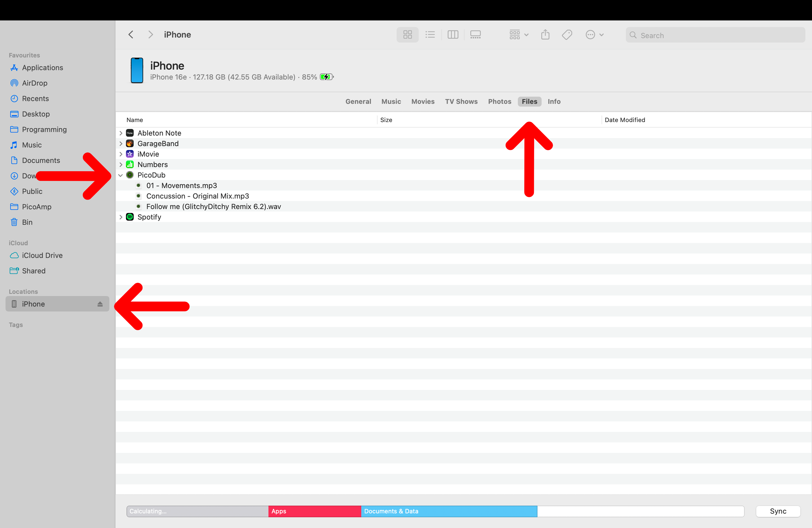Select the Spotify row name

pos(149,217)
